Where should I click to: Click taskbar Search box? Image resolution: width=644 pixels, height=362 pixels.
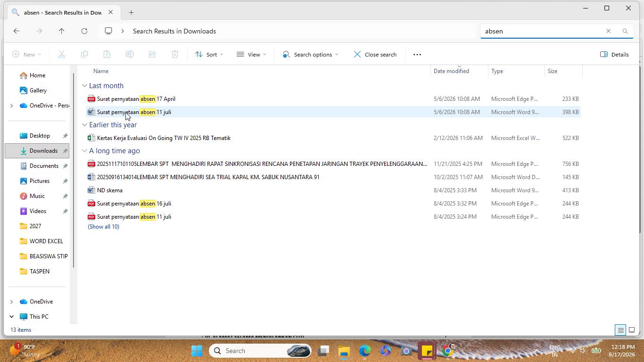pyautogui.click(x=260, y=351)
